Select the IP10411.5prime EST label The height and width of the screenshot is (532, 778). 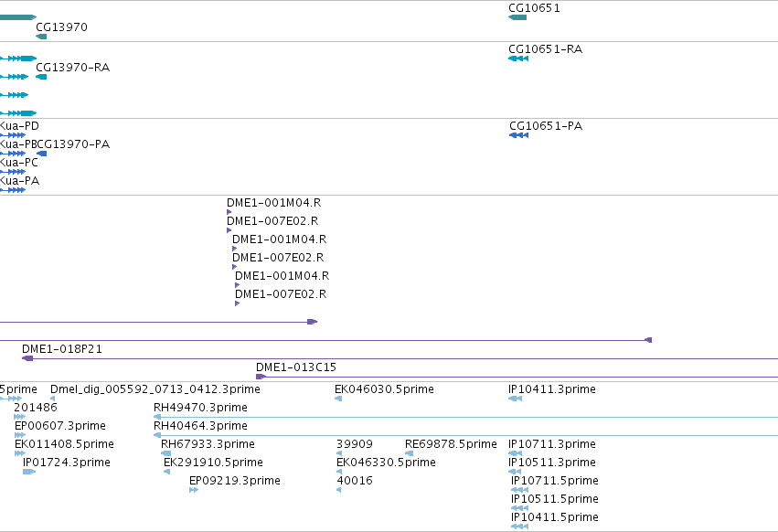pos(555,518)
